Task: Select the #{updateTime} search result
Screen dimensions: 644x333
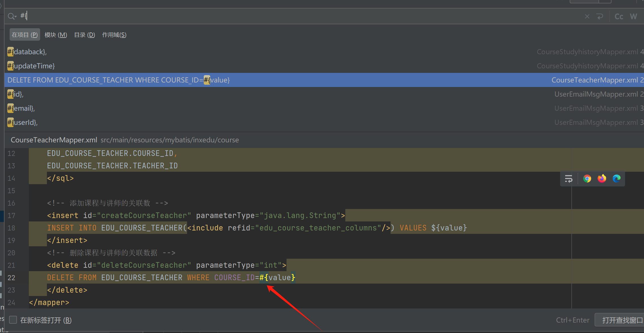Action: 324,66
